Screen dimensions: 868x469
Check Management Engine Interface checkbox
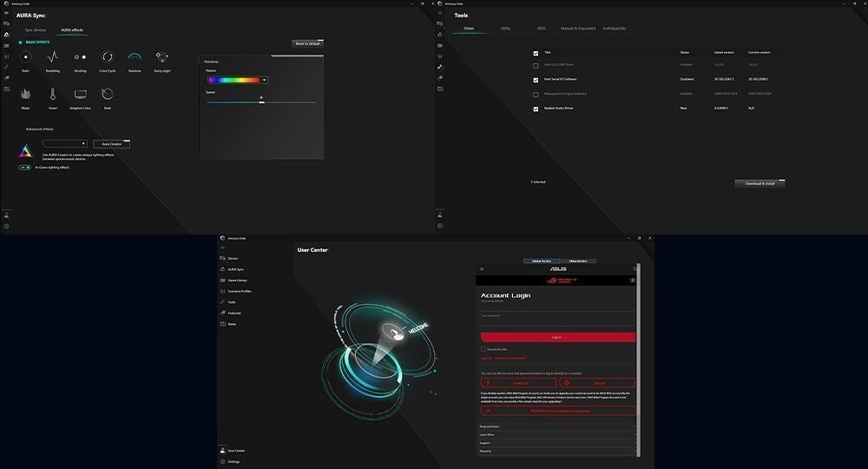536,94
